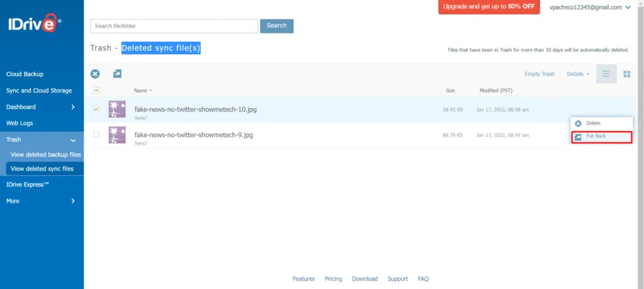Check the fake-news-no-twitter-showmetech-9.jpg checkbox
Screen dimensions: 644x289
pos(96,135)
